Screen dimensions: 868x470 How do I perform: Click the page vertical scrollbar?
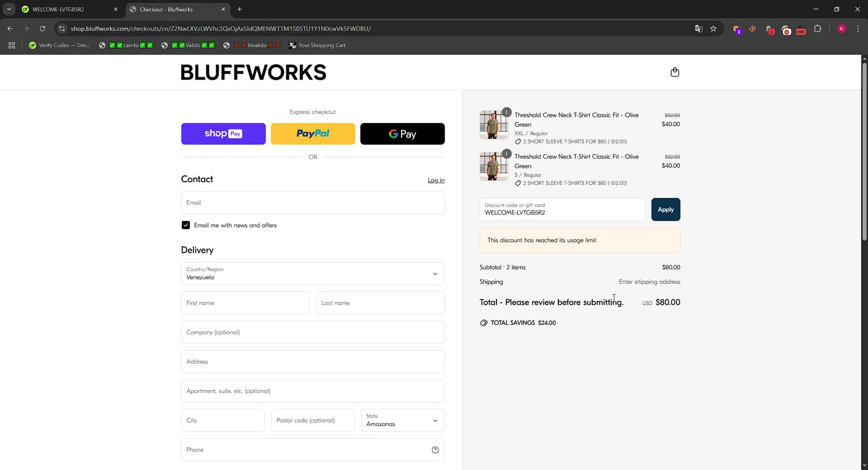point(865,152)
